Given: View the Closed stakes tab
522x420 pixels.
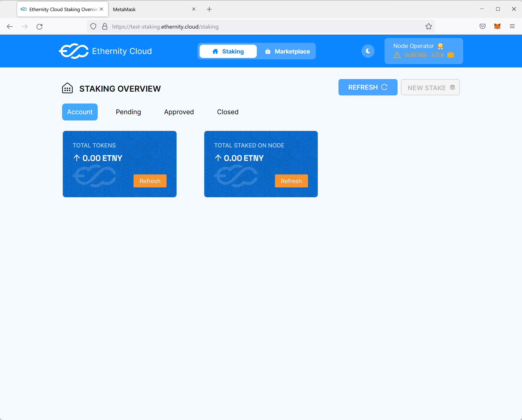Looking at the screenshot, I should pyautogui.click(x=227, y=112).
